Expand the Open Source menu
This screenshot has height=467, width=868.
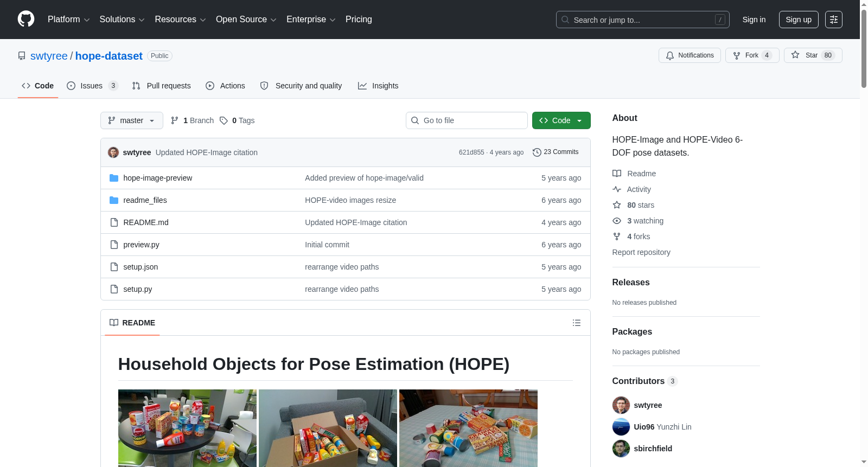point(246,20)
